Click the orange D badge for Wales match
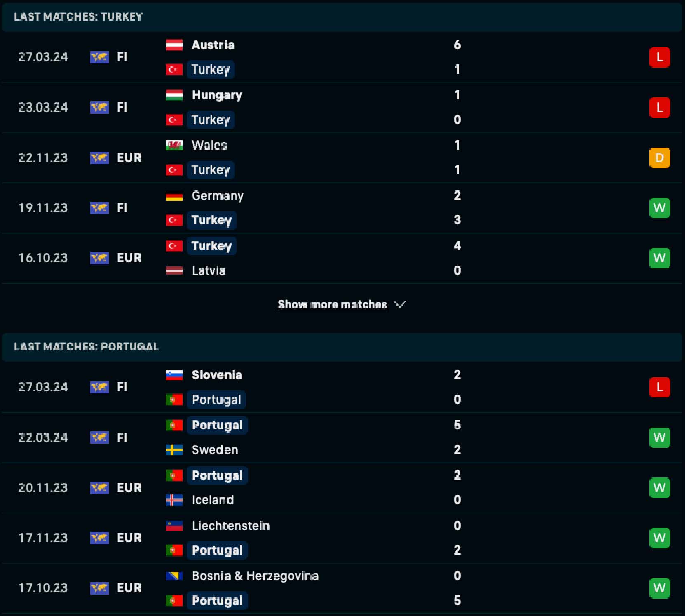Screen dimensions: 687x616 (659, 158)
